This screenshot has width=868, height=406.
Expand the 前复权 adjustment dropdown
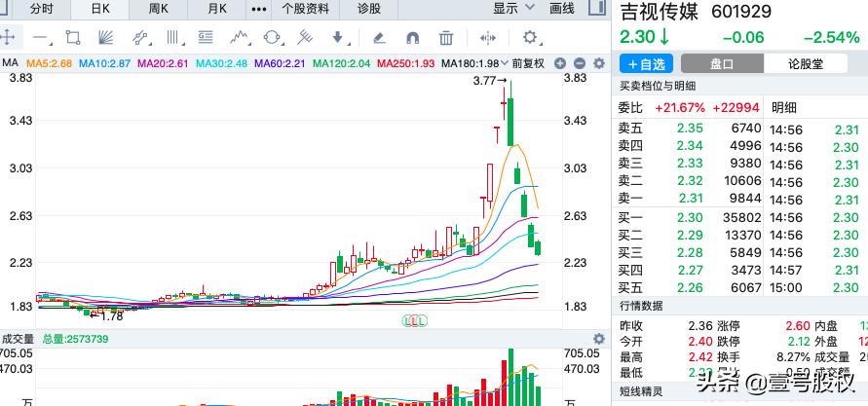tap(529, 63)
